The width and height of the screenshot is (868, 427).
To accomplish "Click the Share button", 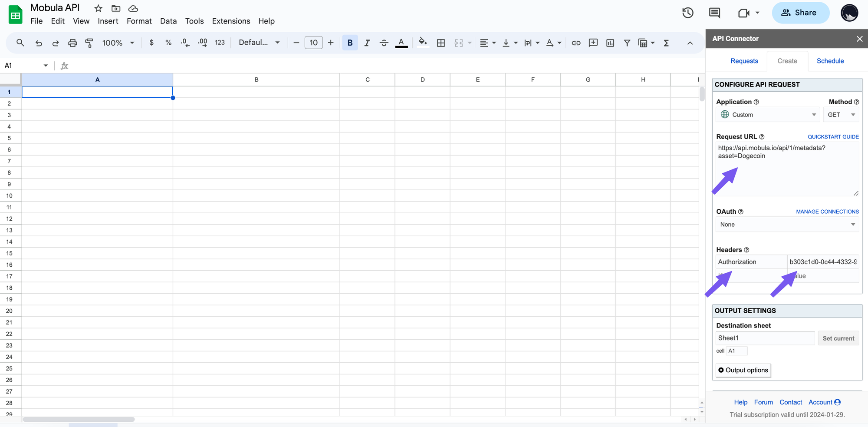I will (800, 13).
